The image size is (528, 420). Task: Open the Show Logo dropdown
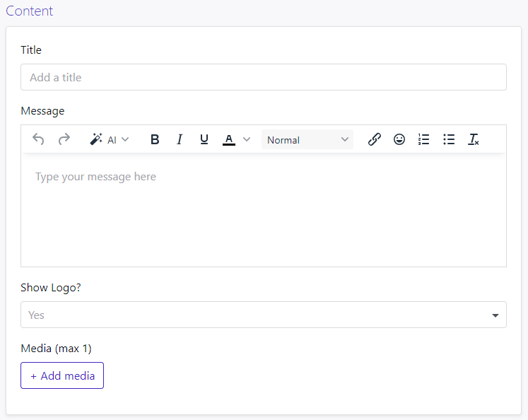[264, 315]
